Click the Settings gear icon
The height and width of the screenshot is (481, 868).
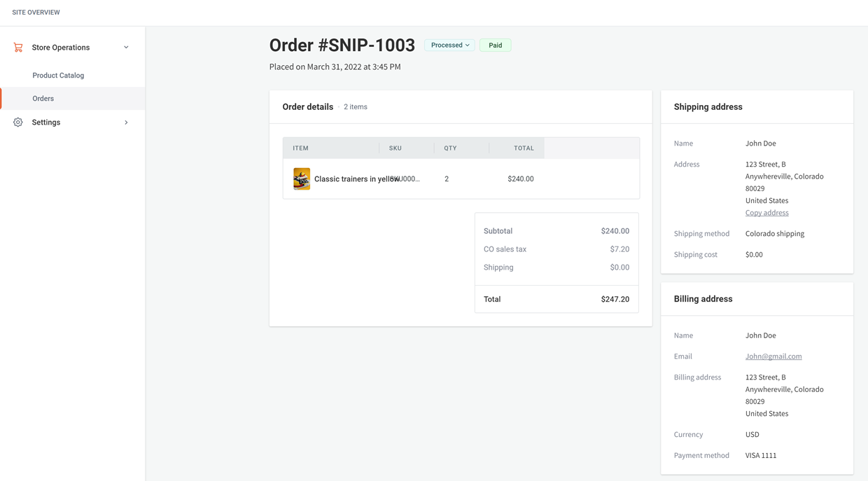tap(18, 123)
